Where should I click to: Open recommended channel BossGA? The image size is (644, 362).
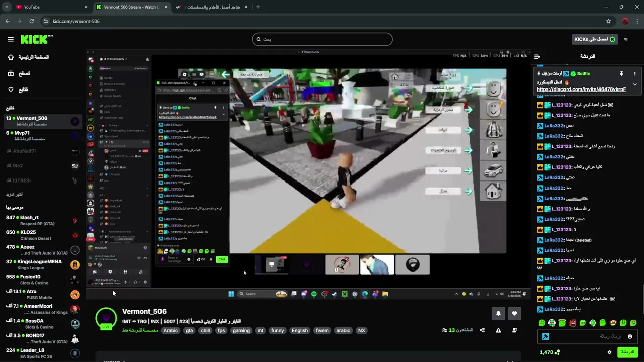(42, 324)
